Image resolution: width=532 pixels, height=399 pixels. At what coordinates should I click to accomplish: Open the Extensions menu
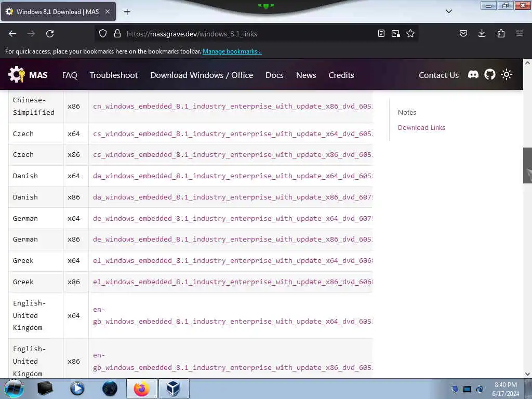(501, 33)
